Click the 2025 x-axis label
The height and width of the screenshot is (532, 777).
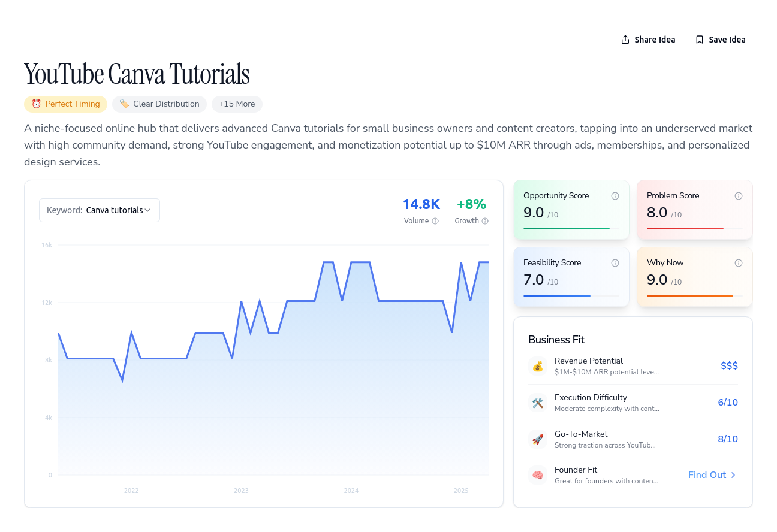pos(461,491)
